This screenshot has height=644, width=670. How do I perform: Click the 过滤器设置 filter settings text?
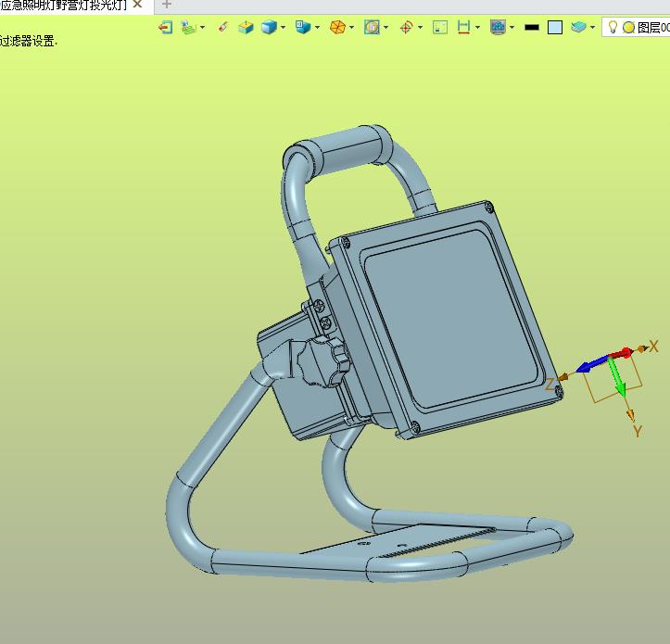coord(28,41)
